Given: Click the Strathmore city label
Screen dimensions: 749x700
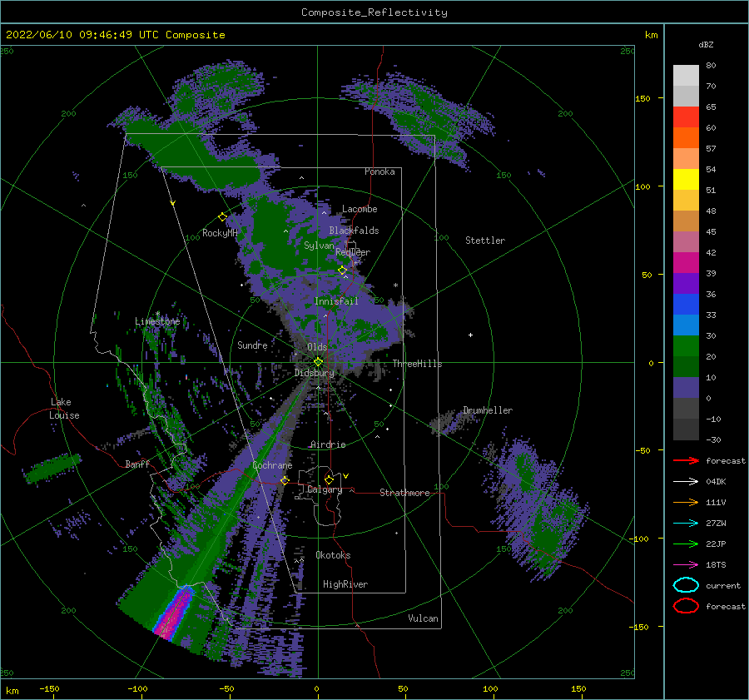Looking at the screenshot, I should pyautogui.click(x=404, y=493).
